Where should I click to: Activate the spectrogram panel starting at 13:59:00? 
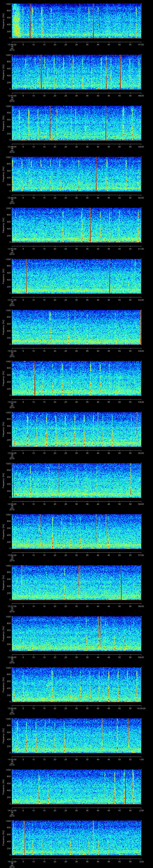point(77,685)
